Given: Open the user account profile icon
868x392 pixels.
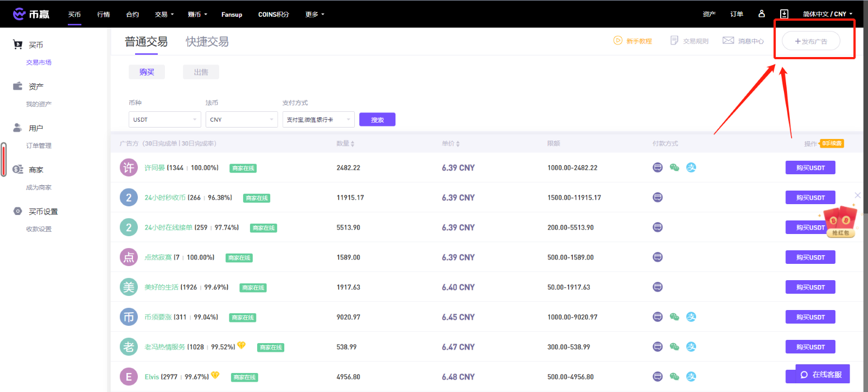Looking at the screenshot, I should click(761, 14).
